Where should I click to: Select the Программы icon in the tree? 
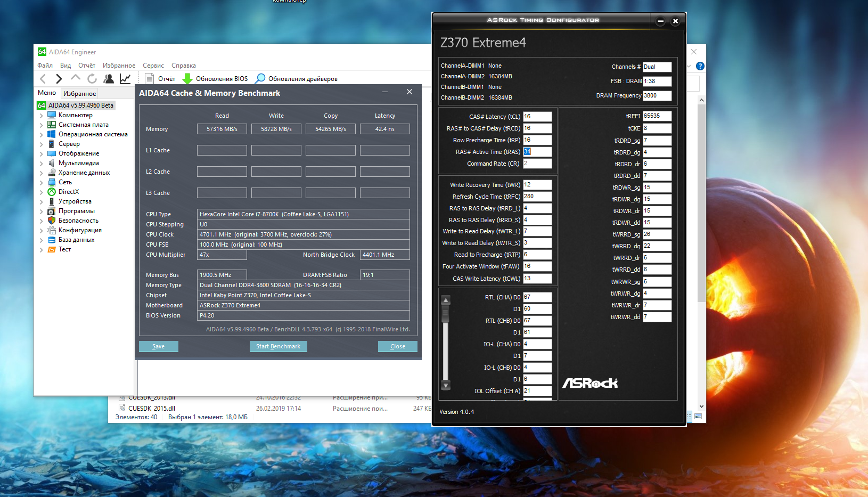coord(52,211)
